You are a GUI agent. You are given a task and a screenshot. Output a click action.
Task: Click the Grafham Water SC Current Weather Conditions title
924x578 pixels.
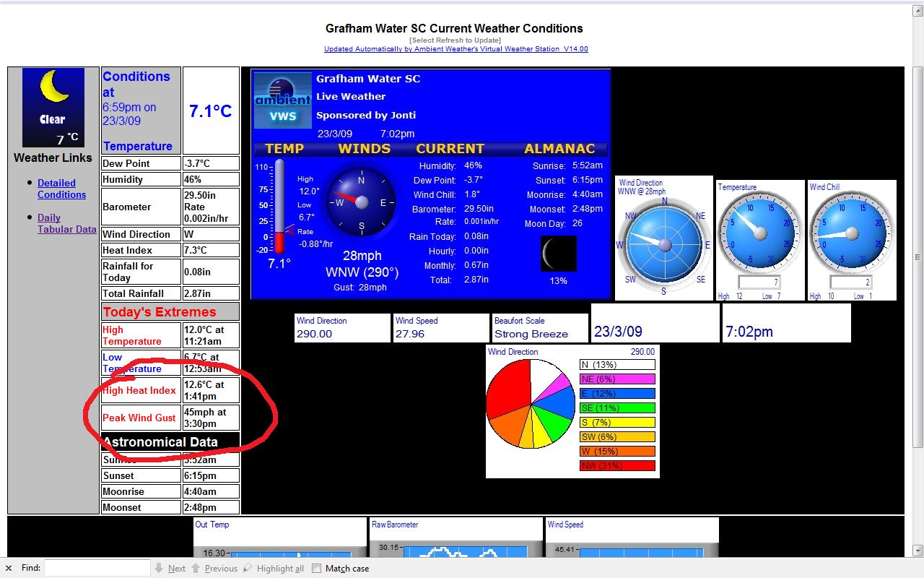[454, 29]
